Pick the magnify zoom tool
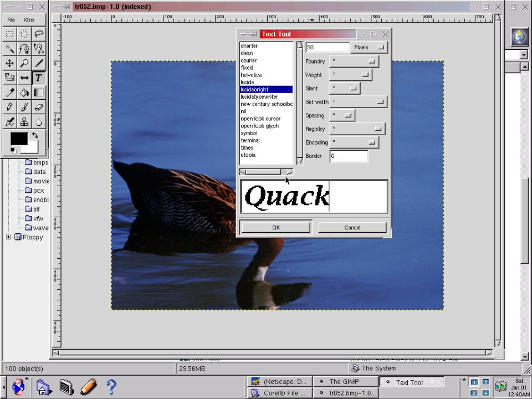 click(24, 63)
